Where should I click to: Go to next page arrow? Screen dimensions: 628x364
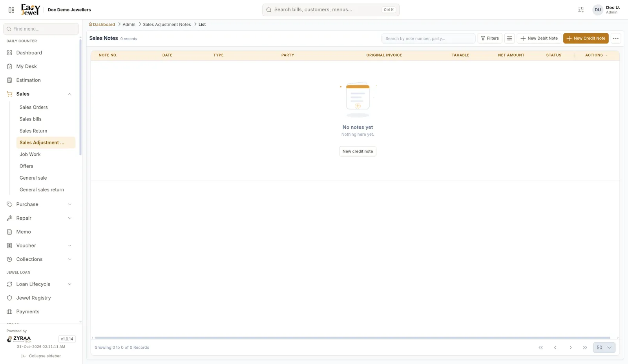coord(571,348)
